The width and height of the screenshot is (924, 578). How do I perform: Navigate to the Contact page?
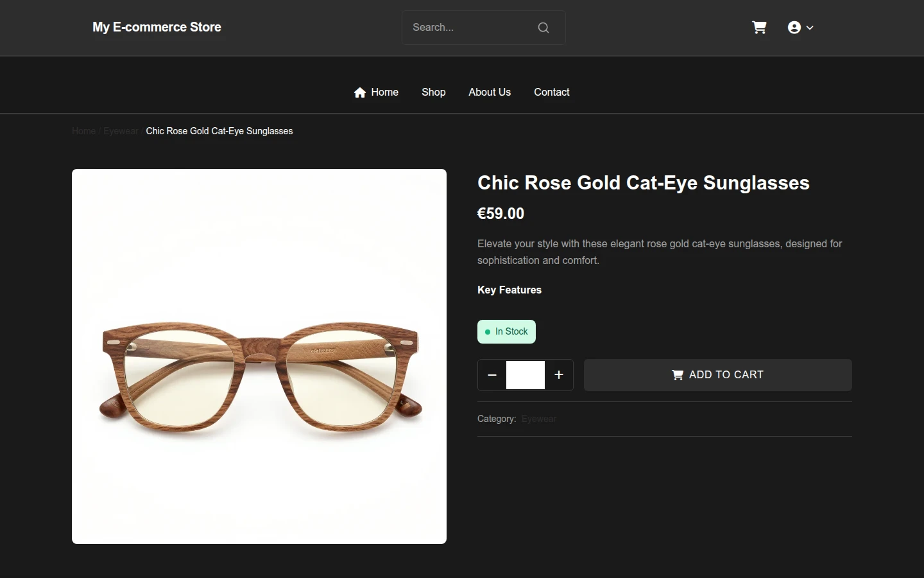click(x=552, y=92)
